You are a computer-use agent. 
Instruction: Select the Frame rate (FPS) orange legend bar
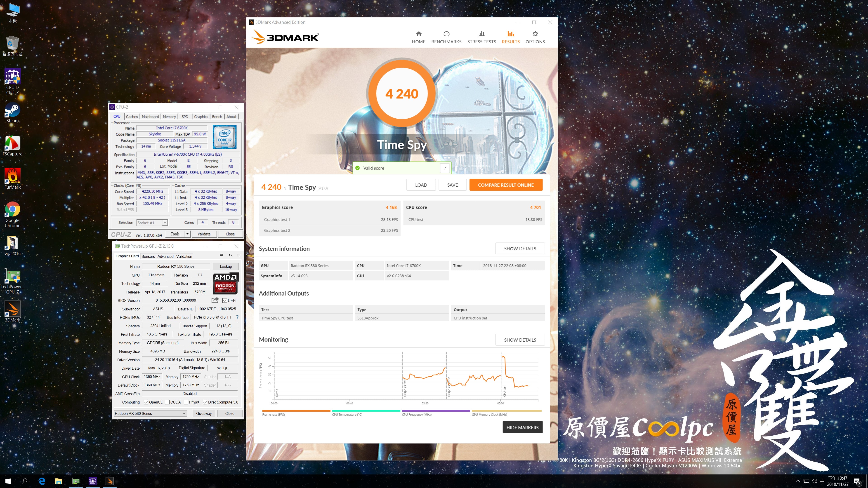coord(296,411)
